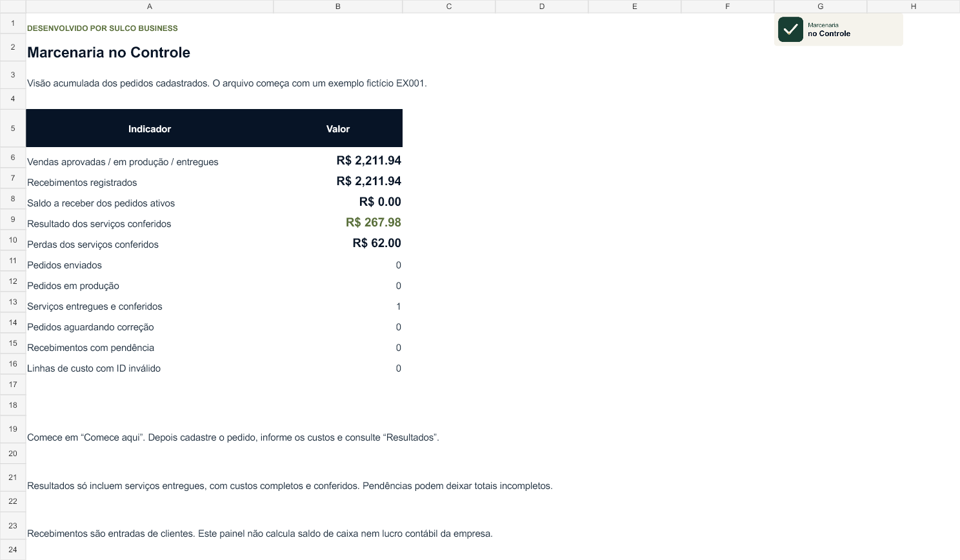Select "Pedidos enviados" label cell
The width and height of the screenshot is (960, 560).
point(150,261)
